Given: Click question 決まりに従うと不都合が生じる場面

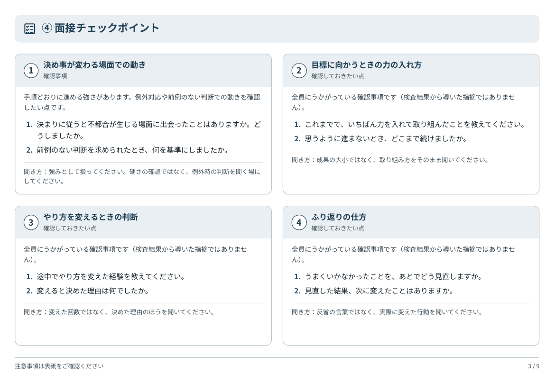Looking at the screenshot, I should click(148, 130).
